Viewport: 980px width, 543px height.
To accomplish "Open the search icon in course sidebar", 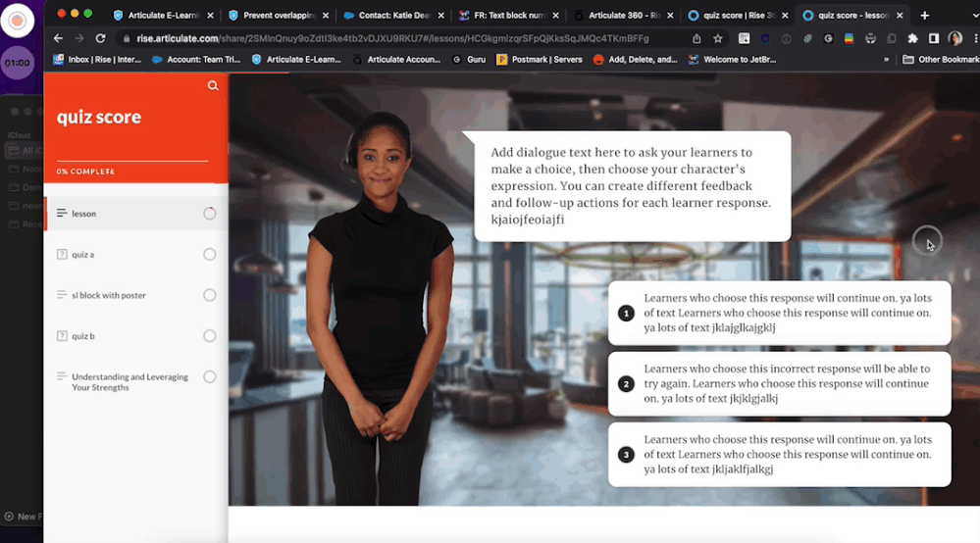I will point(213,85).
